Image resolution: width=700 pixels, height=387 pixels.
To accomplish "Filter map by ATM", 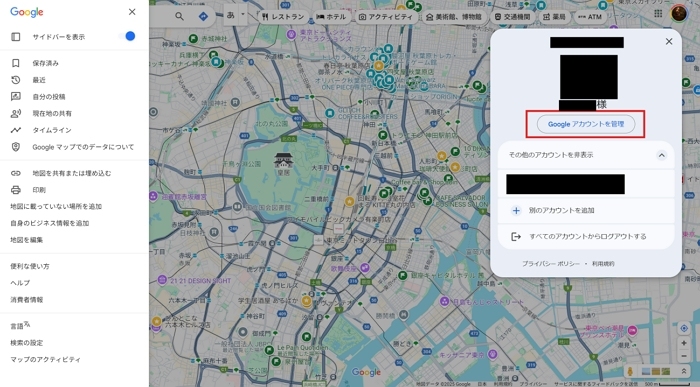I will (x=590, y=17).
